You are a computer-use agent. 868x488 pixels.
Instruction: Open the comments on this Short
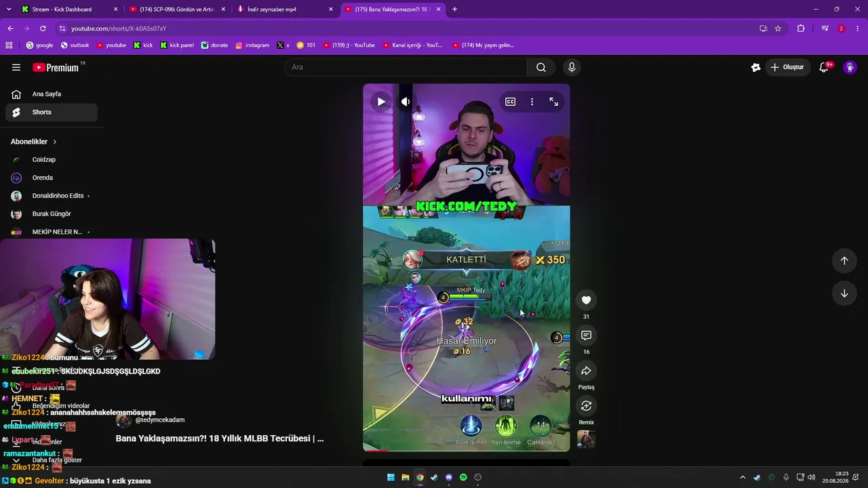coord(587,335)
